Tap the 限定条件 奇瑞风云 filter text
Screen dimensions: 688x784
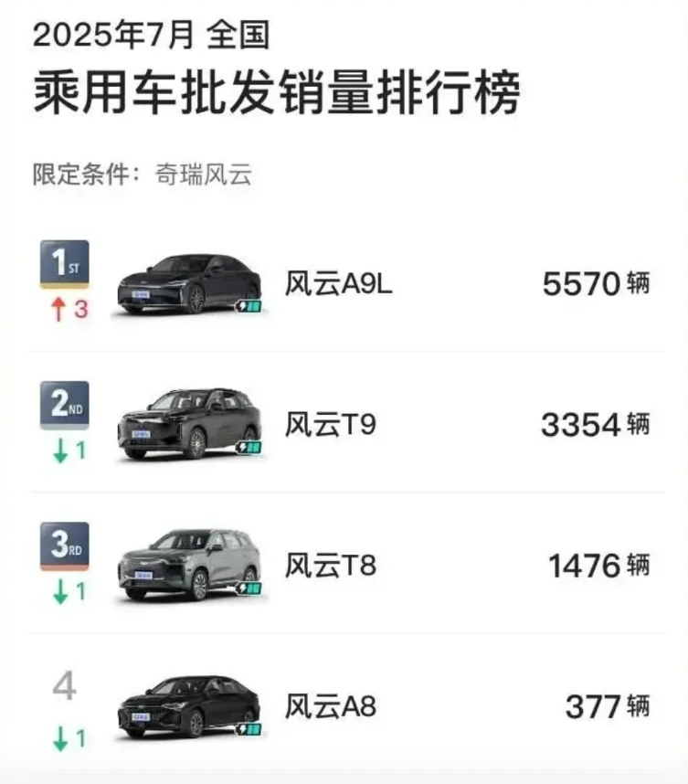pyautogui.click(x=142, y=174)
